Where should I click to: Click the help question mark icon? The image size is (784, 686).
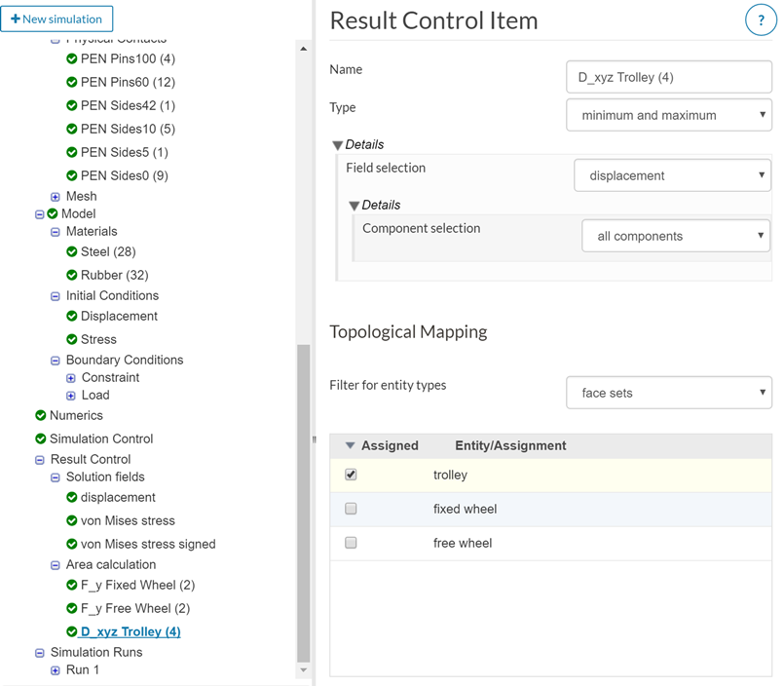[761, 20]
